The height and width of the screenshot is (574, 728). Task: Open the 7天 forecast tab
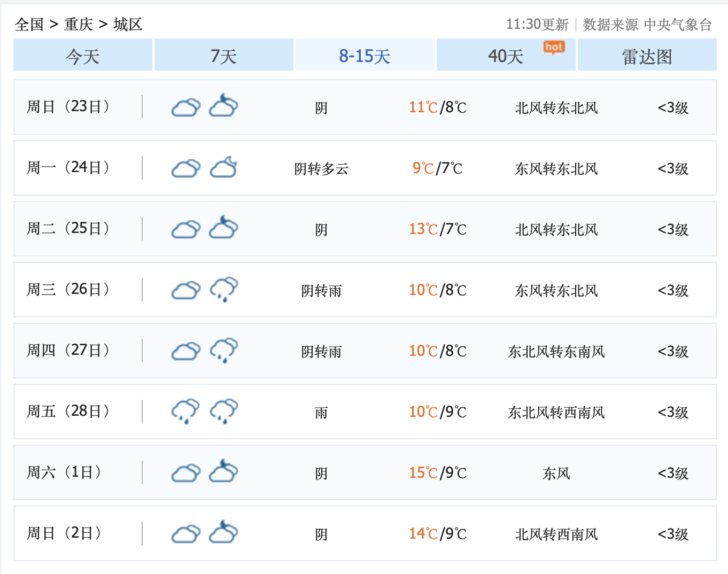223,56
